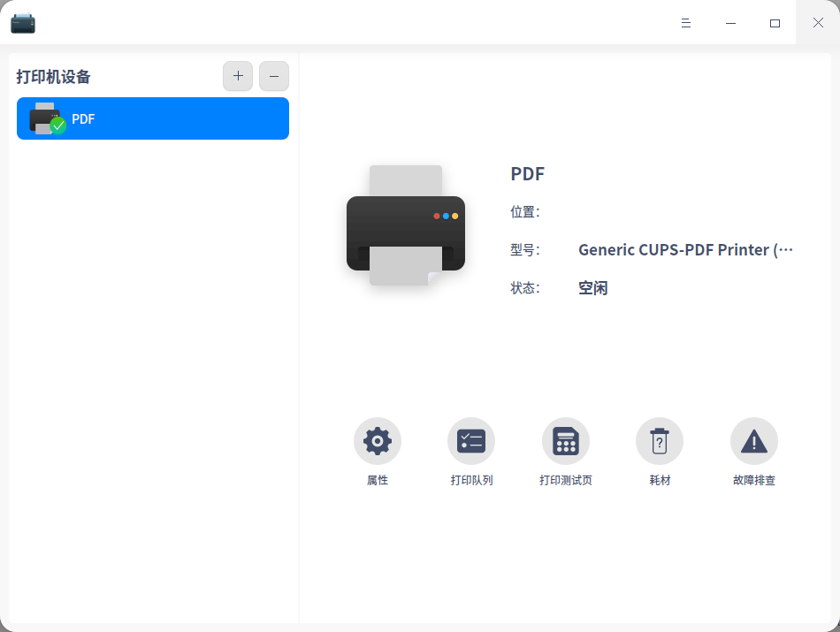Click the 空闲 status text
This screenshot has height=632, width=840.
click(592, 287)
